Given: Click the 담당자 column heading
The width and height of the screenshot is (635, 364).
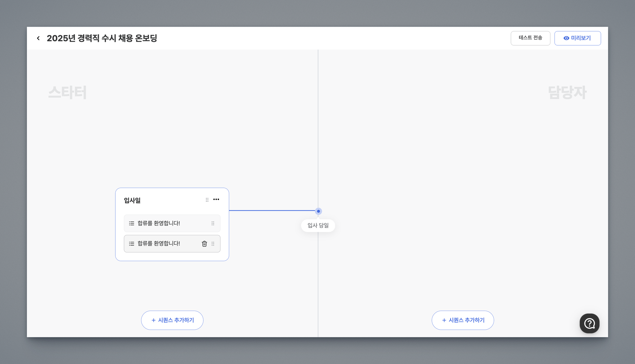Looking at the screenshot, I should tap(567, 92).
